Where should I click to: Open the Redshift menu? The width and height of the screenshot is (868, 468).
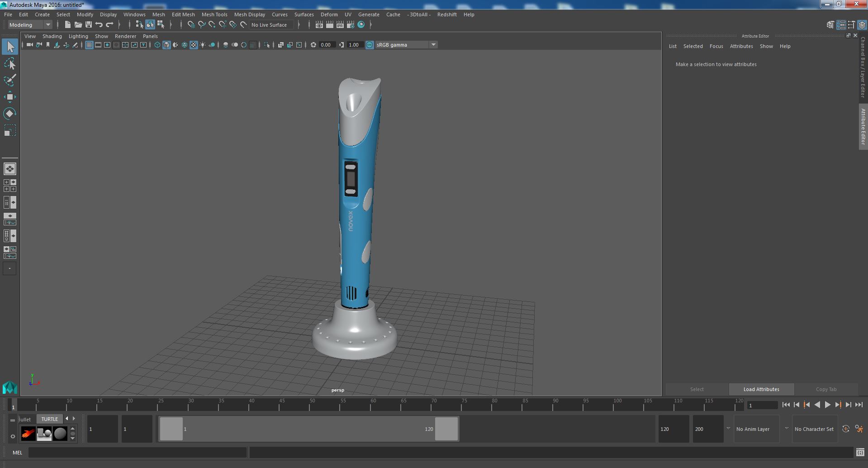tap(447, 14)
